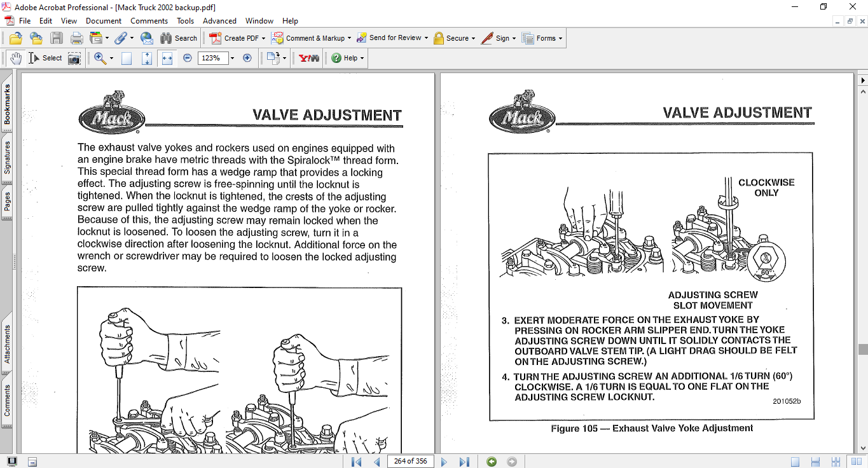Click the green Previous View arrow
Viewport: 868px width, 468px height.
[492, 462]
